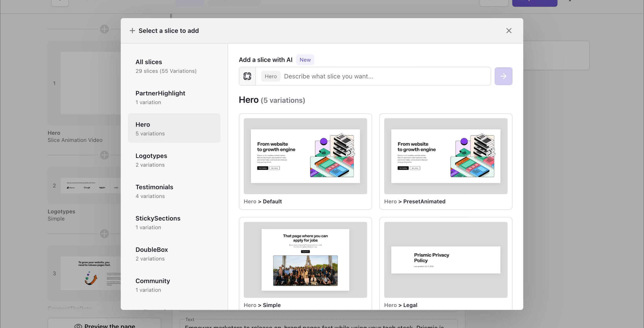Click the Hero tag in AI input
This screenshot has width=644, height=328.
coord(270,76)
